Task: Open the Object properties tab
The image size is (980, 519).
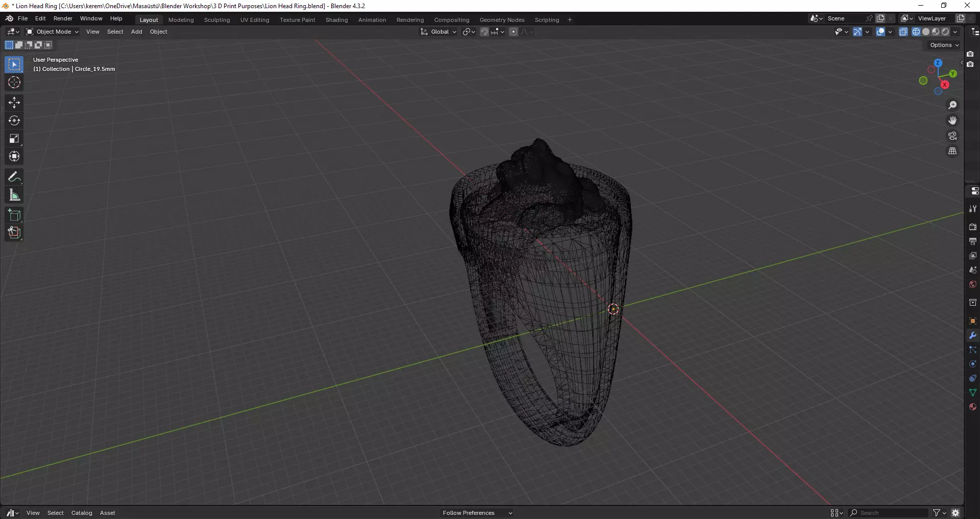Action: point(973,321)
